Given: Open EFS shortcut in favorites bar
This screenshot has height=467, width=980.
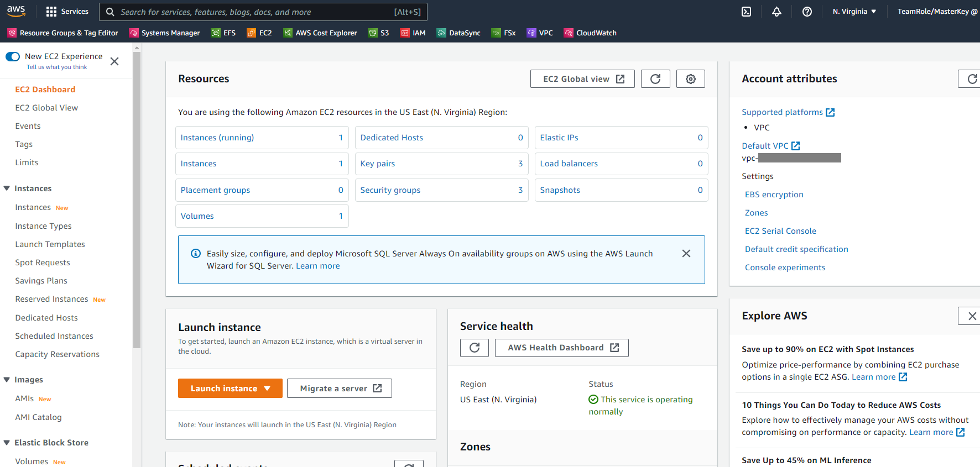Looking at the screenshot, I should coord(223,33).
